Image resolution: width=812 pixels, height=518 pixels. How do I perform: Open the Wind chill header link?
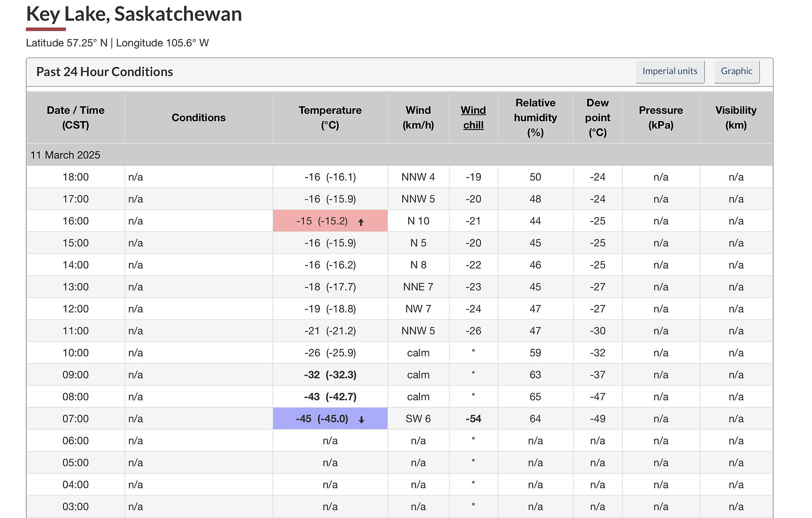tap(473, 118)
